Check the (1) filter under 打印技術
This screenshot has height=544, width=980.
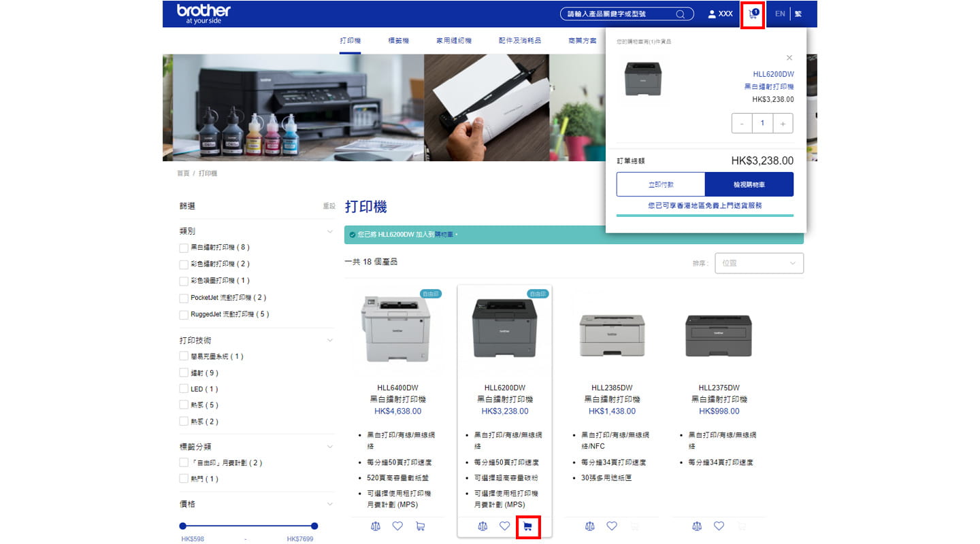184,356
